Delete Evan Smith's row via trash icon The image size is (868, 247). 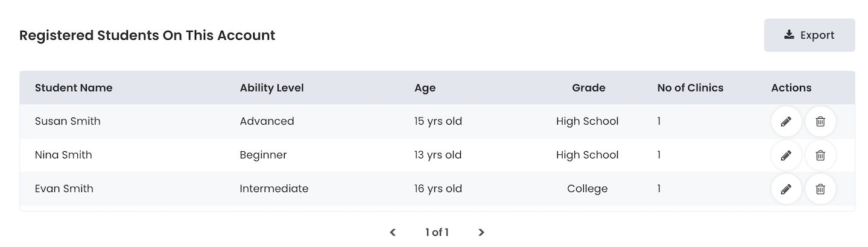click(820, 189)
